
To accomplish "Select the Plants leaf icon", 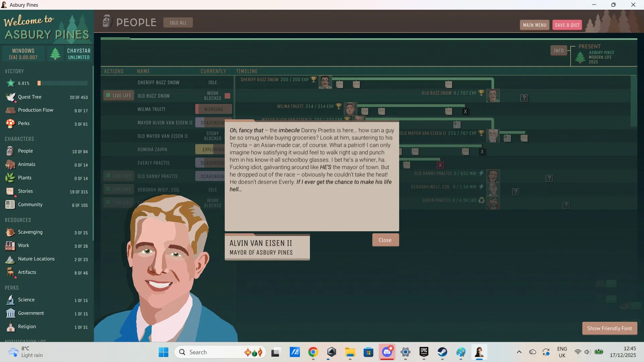I will click(10, 178).
